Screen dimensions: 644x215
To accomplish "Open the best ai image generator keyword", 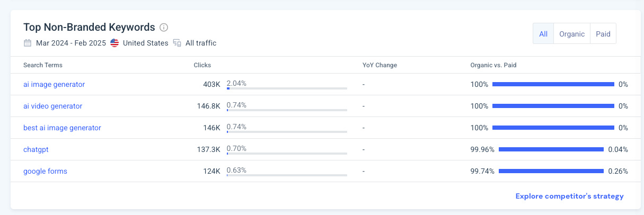I will tap(62, 128).
